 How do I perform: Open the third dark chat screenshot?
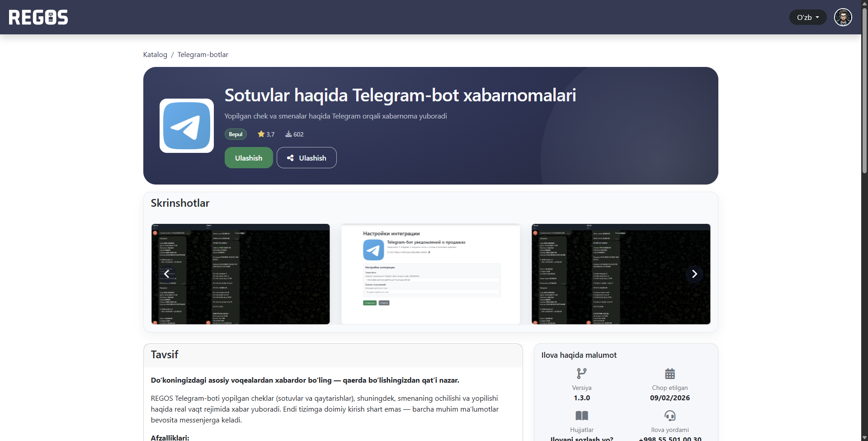(621, 274)
